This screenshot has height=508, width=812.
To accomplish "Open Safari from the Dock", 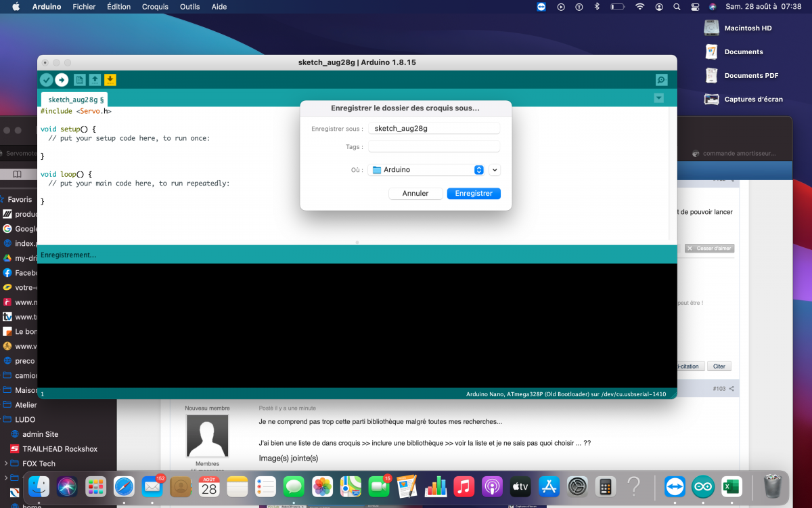I will click(124, 486).
